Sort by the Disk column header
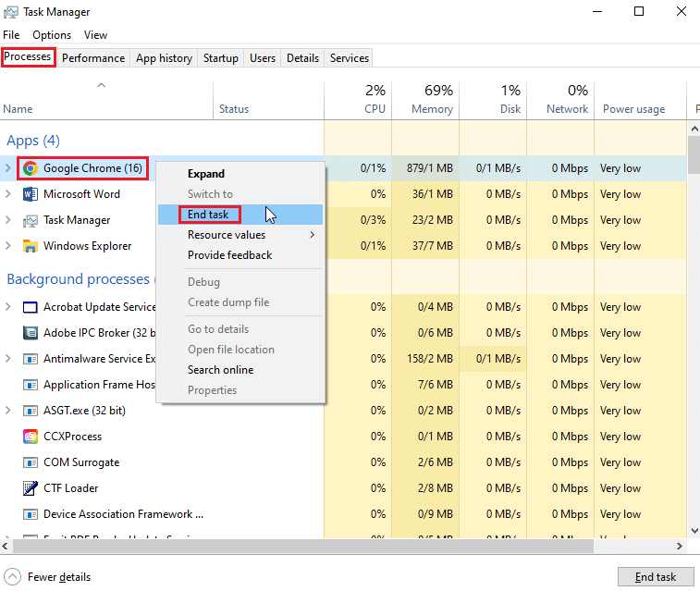Viewport: 700px width, 591px height. click(x=493, y=101)
